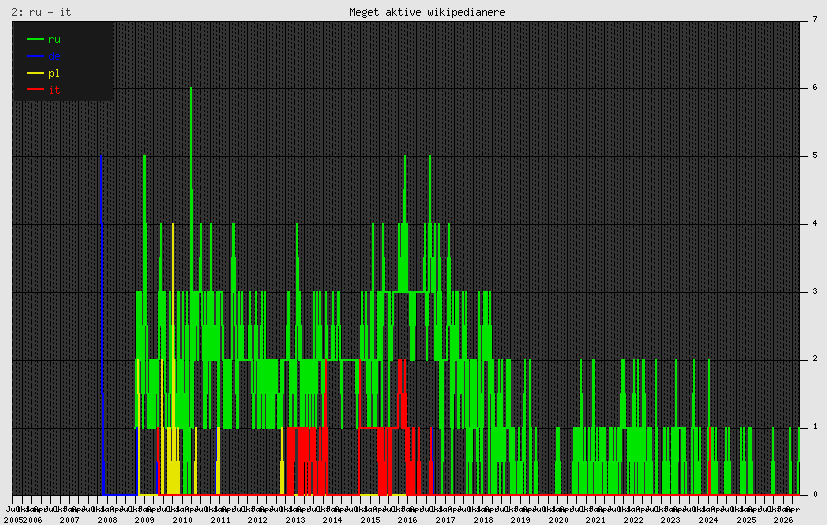
Task: Click the 2009 year label
Action: click(145, 520)
